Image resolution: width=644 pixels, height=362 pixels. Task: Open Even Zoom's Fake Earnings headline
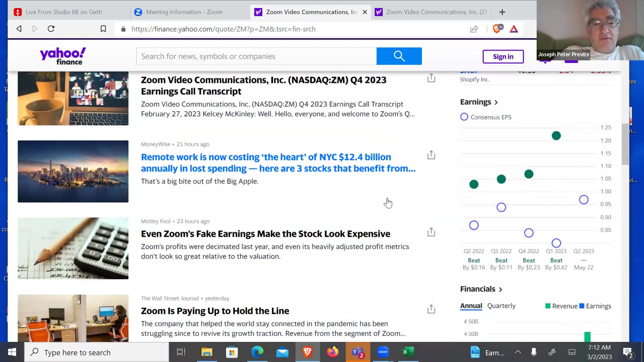tap(266, 234)
